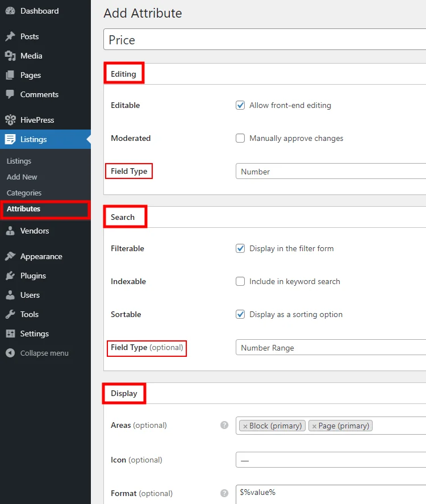The width and height of the screenshot is (426, 504).
Task: Click the Users silhouette icon
Action: (x=10, y=295)
